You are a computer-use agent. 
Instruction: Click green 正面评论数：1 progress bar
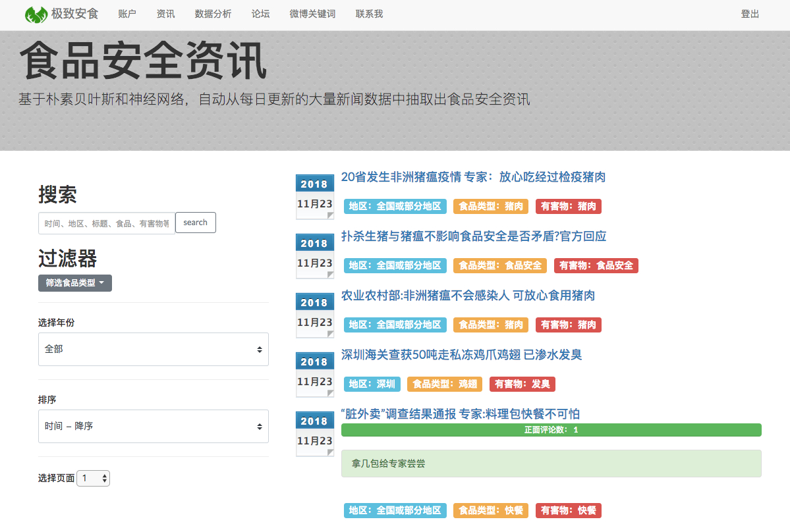coord(551,430)
